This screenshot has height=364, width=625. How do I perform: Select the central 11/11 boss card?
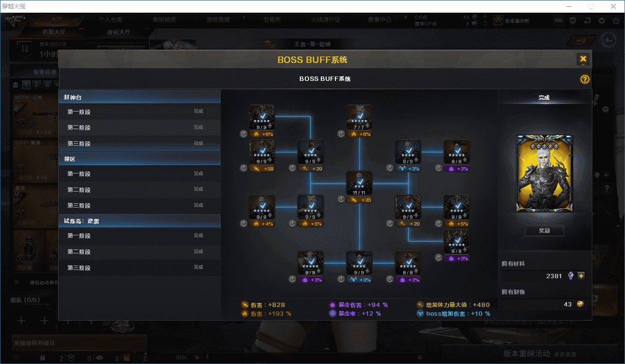pos(359,183)
